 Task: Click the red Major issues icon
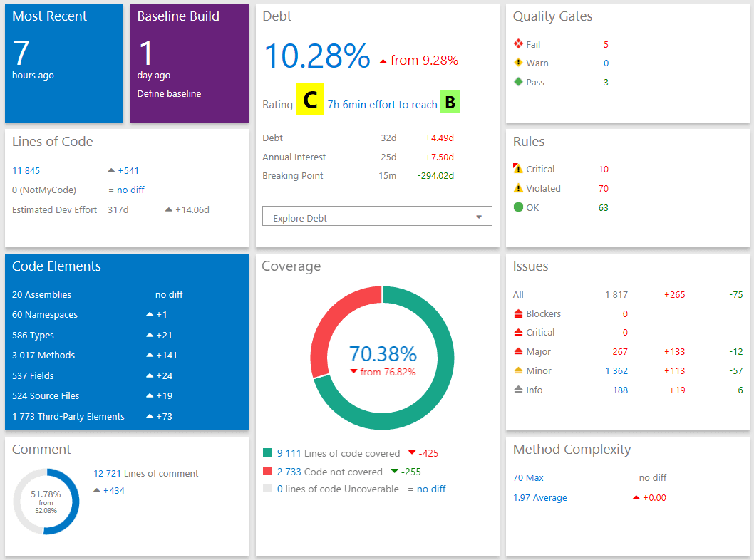[x=517, y=351]
